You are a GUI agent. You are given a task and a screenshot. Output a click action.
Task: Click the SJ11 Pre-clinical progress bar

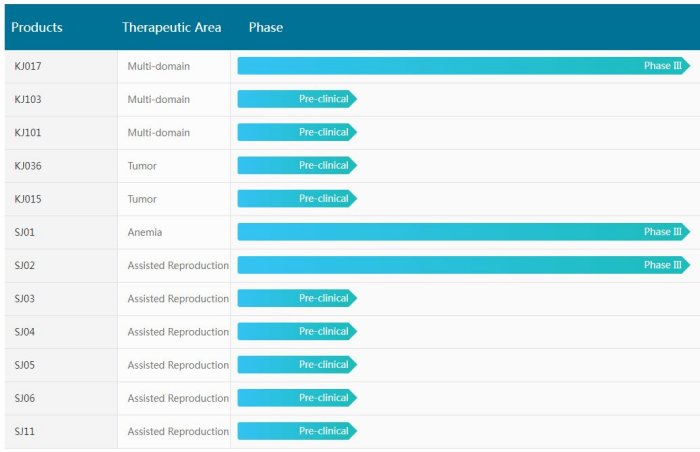296,431
